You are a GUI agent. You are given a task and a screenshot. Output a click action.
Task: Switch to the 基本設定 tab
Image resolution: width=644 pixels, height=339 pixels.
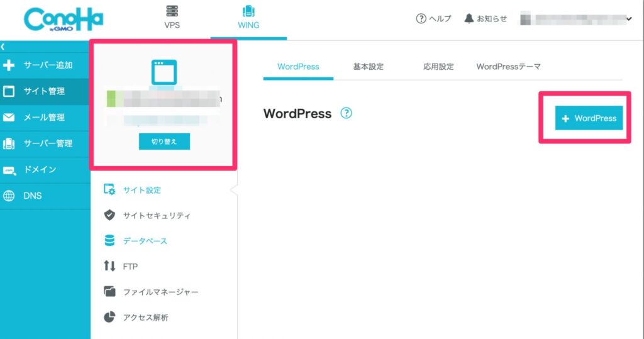tap(369, 67)
